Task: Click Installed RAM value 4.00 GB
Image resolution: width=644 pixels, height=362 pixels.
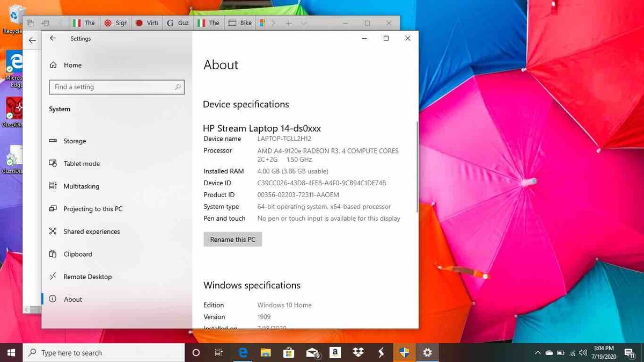Action: tap(292, 171)
